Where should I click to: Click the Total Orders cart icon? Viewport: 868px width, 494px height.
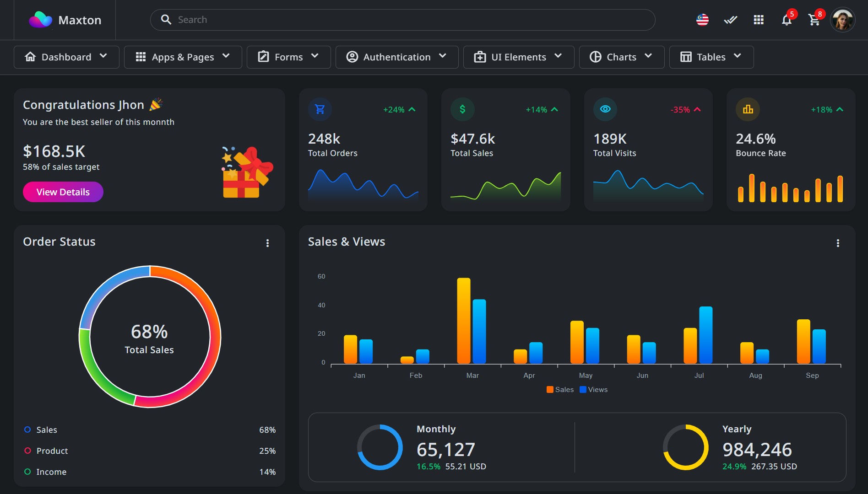320,109
